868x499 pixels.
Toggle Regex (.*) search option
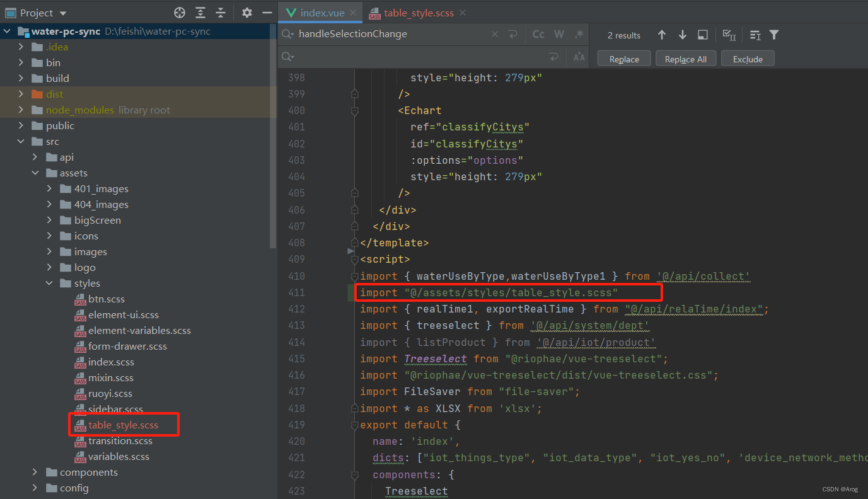coord(579,34)
